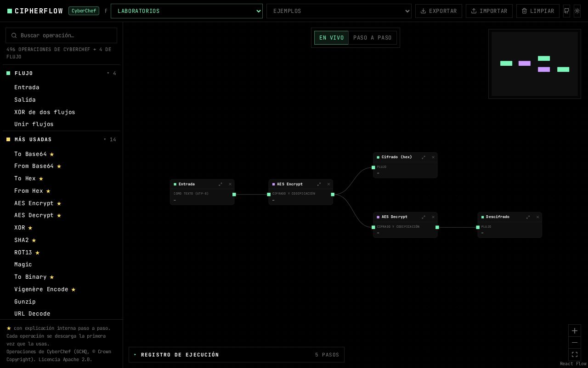Zoom out of the flow canvas

575,343
